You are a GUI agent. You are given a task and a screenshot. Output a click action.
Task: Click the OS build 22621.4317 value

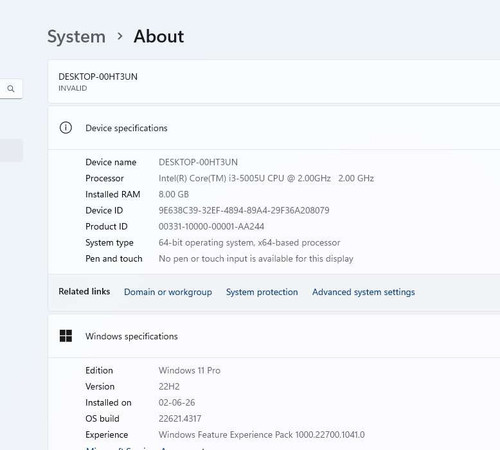tap(180, 419)
